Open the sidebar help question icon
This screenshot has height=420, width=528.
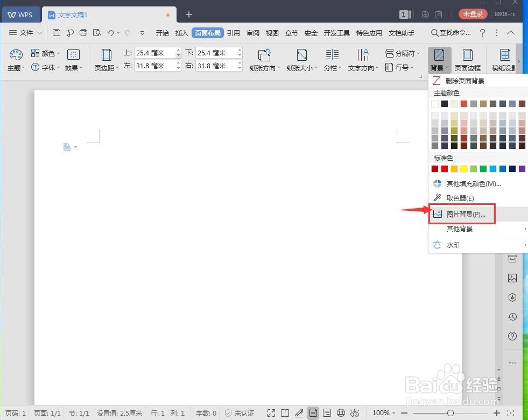(x=512, y=336)
